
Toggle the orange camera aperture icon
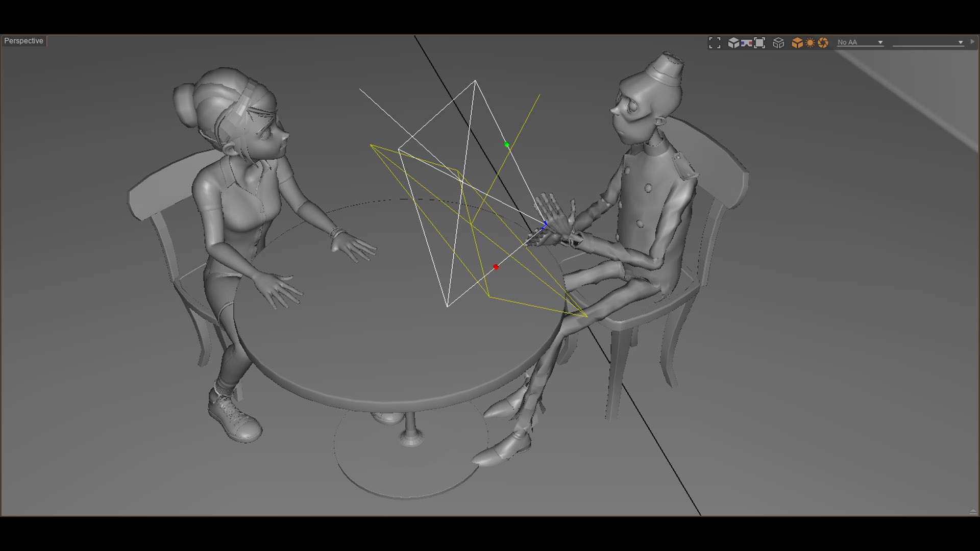[823, 43]
